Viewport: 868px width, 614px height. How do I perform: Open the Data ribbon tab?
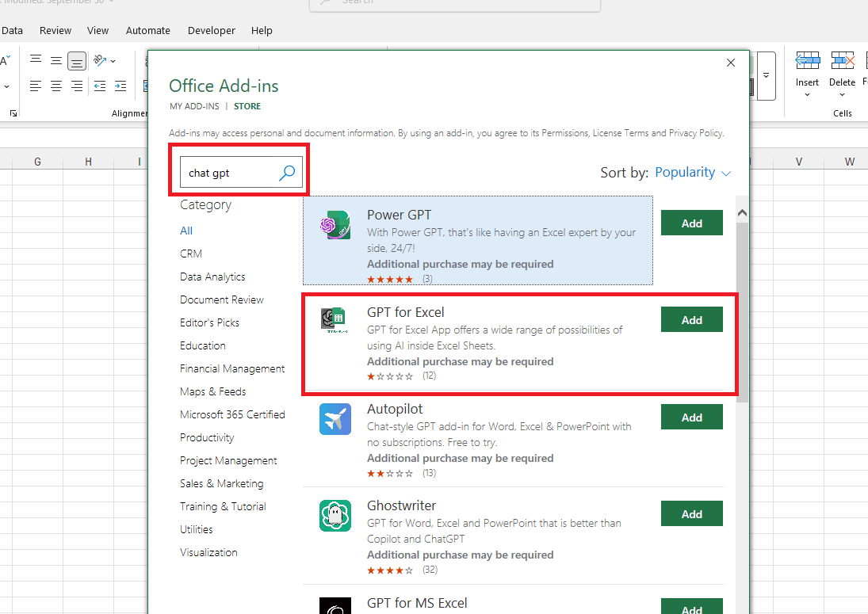(x=12, y=30)
